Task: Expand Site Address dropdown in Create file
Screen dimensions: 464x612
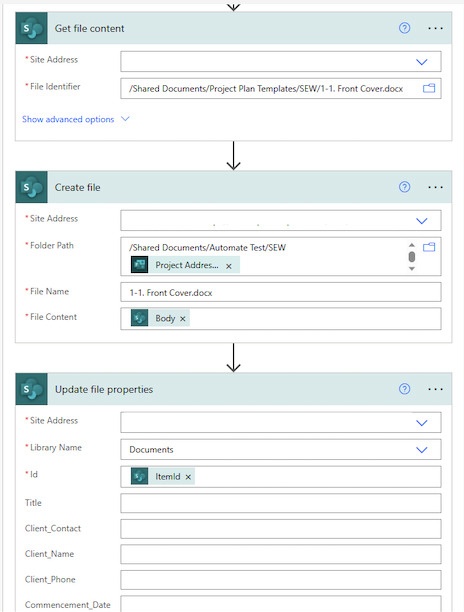Action: pos(421,221)
